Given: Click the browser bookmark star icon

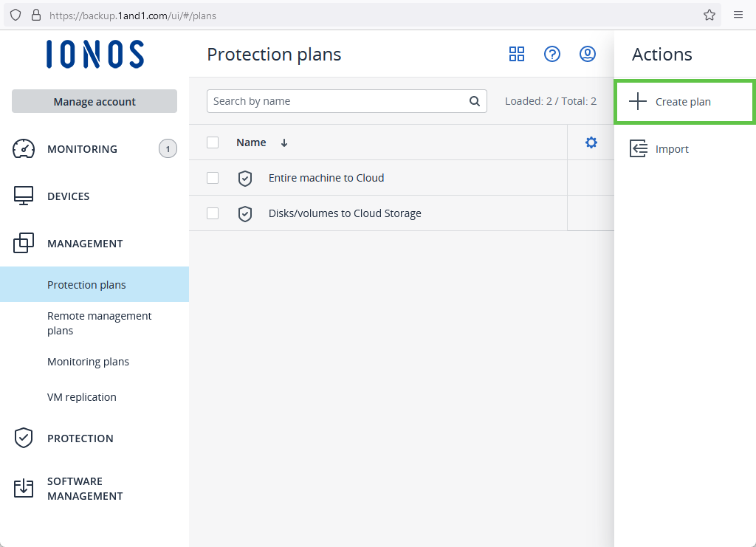Looking at the screenshot, I should click(709, 15).
